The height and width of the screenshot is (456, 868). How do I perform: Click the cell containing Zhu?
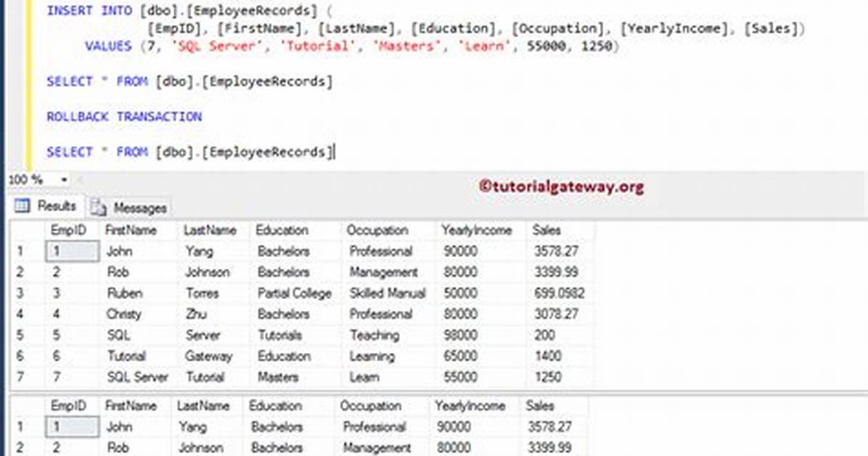(196, 314)
